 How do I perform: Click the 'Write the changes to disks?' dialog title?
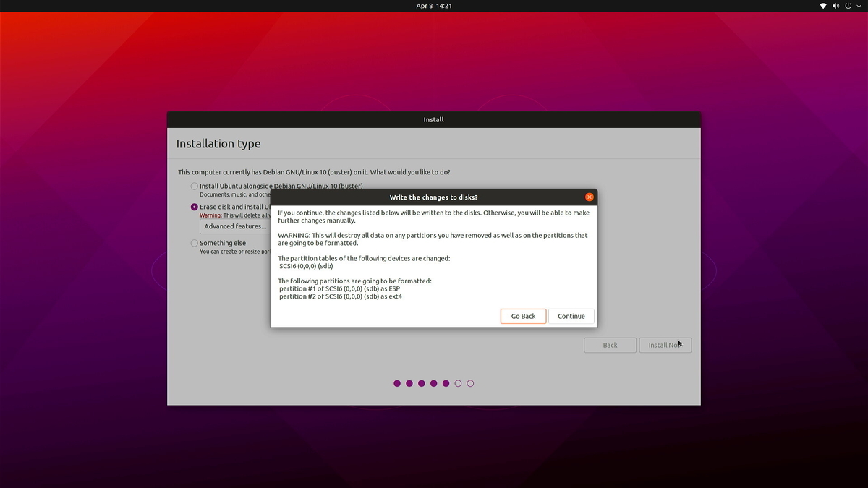click(434, 197)
